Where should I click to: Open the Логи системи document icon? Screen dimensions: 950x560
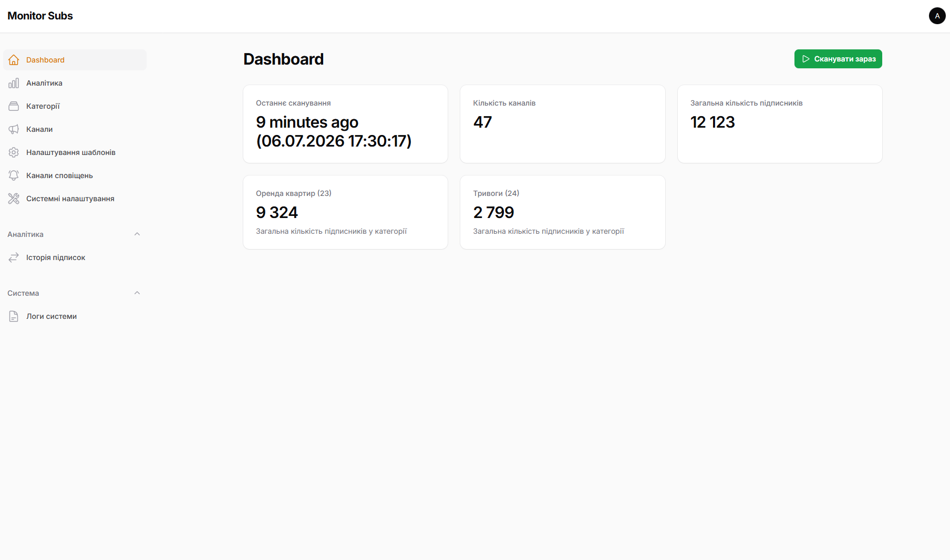(14, 316)
